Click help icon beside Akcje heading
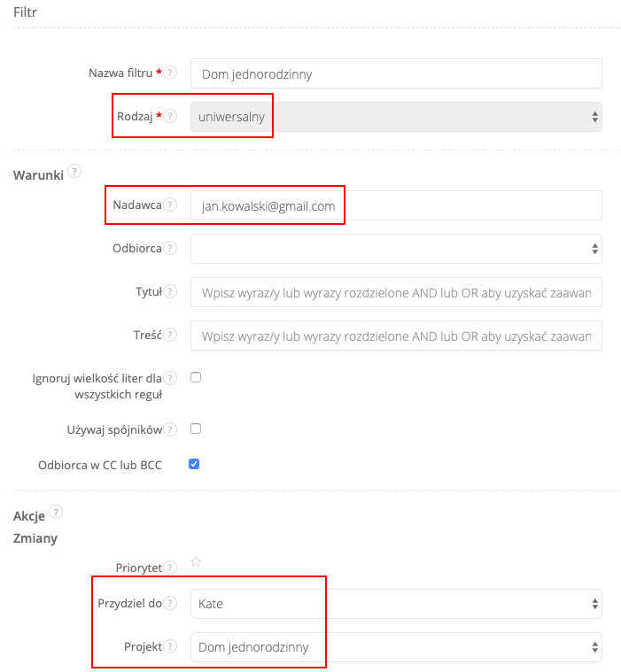 [56, 512]
